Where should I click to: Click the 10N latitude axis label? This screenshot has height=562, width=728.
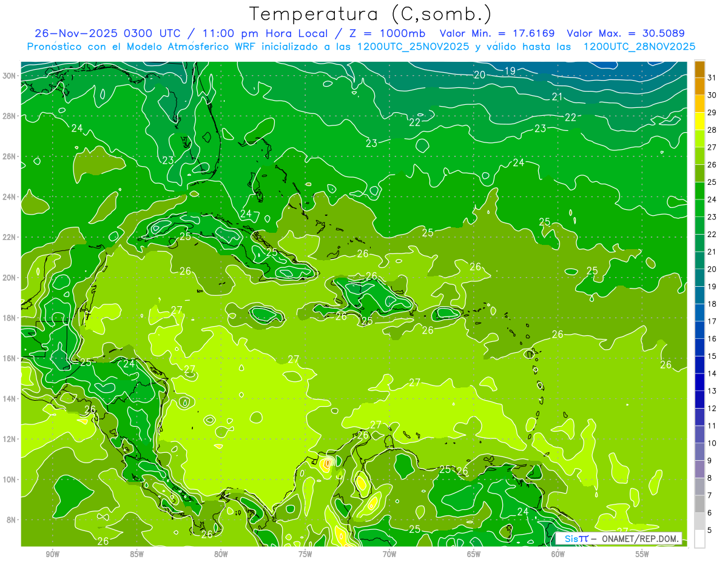click(x=9, y=480)
